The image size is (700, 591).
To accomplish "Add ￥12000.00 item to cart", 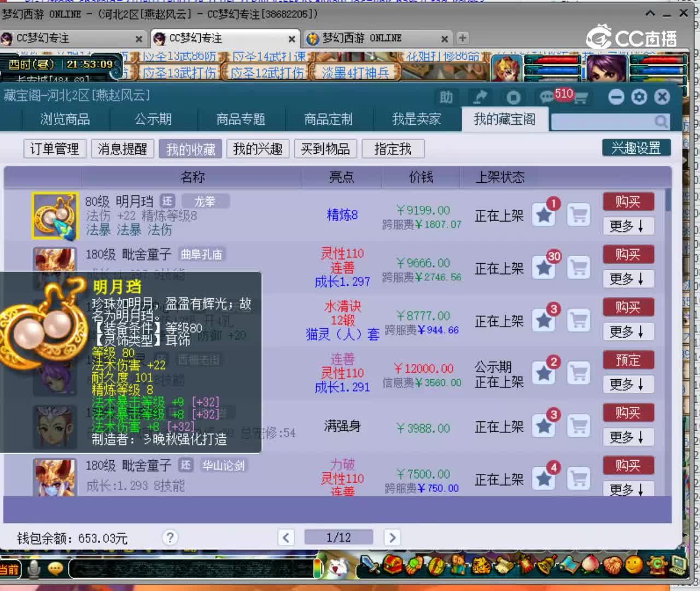I will [578, 373].
